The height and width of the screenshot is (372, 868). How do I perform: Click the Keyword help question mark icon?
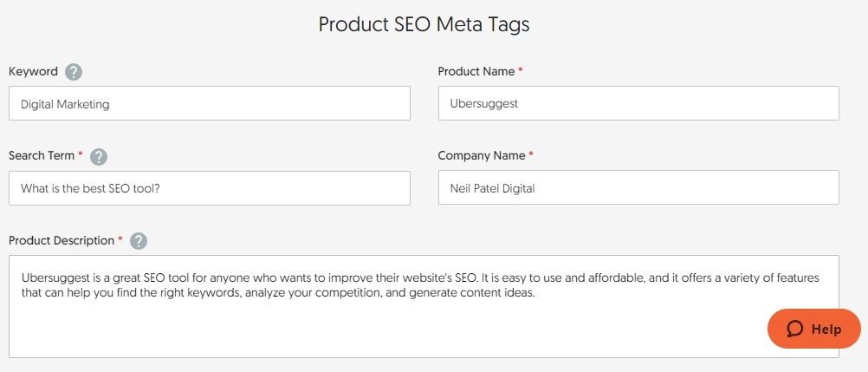[74, 72]
